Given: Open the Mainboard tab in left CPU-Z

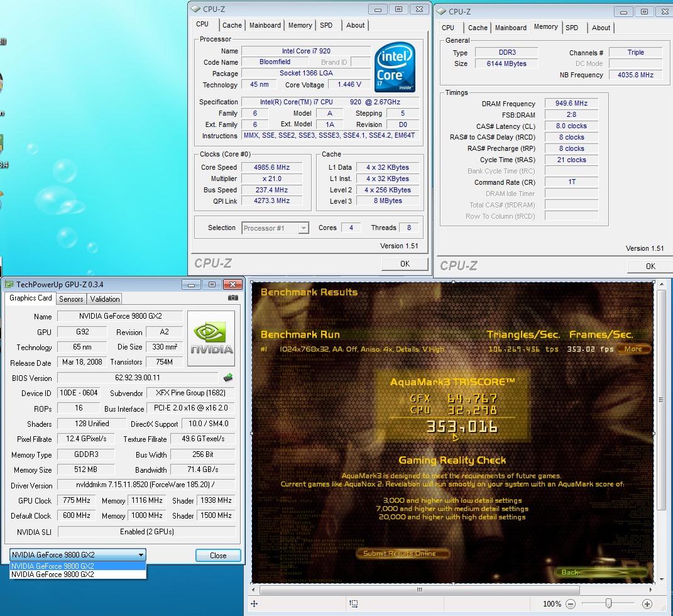Looking at the screenshot, I should [x=265, y=25].
